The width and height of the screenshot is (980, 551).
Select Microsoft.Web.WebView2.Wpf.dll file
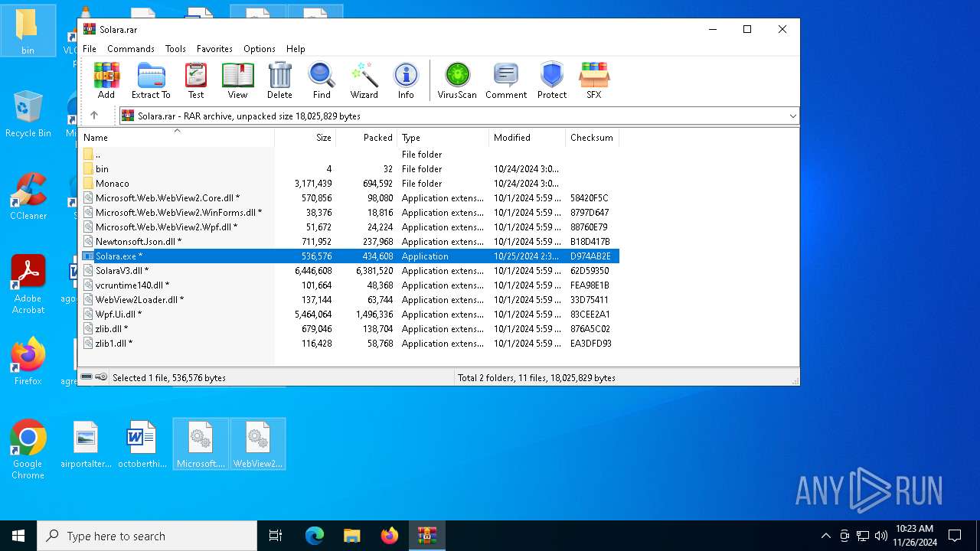[349, 227]
